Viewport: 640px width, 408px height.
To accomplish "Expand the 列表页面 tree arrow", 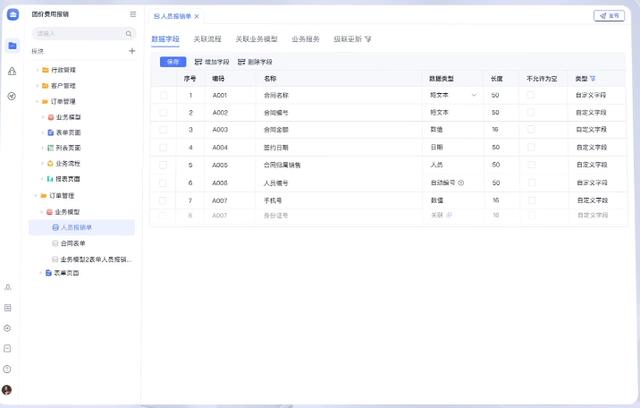I will click(x=42, y=148).
